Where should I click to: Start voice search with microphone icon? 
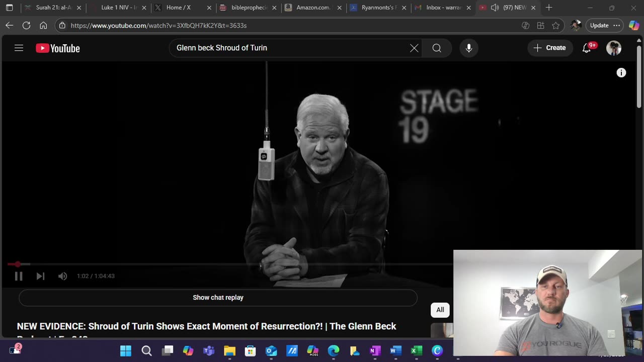coord(469,48)
